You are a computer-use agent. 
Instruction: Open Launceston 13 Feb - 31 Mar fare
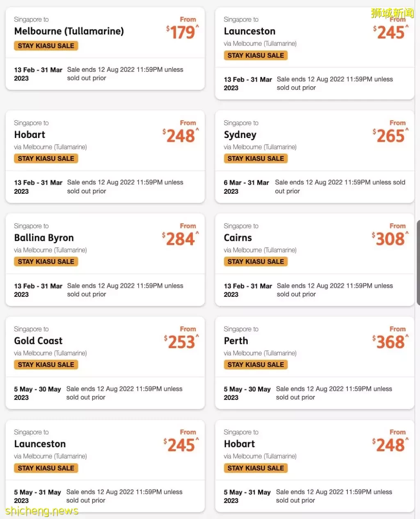315,53
